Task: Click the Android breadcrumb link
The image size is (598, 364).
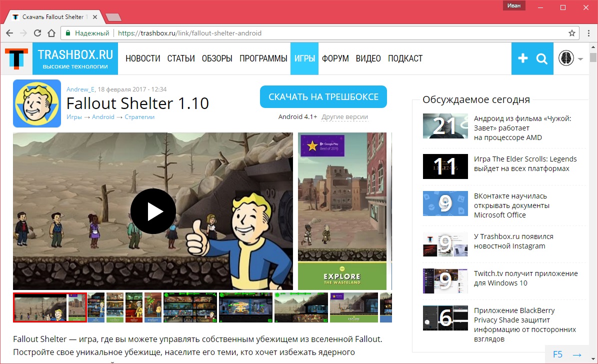Action: [103, 117]
